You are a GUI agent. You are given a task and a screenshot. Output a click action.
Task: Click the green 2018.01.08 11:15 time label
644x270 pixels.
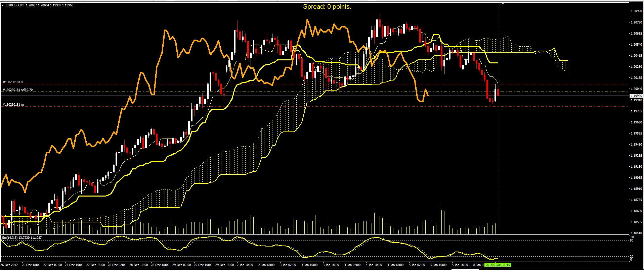[497, 265]
